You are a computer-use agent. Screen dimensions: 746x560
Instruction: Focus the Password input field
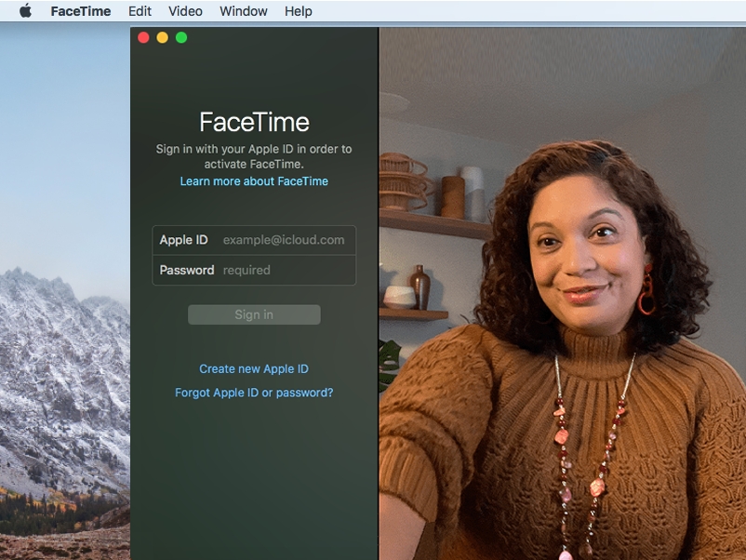[x=254, y=271]
